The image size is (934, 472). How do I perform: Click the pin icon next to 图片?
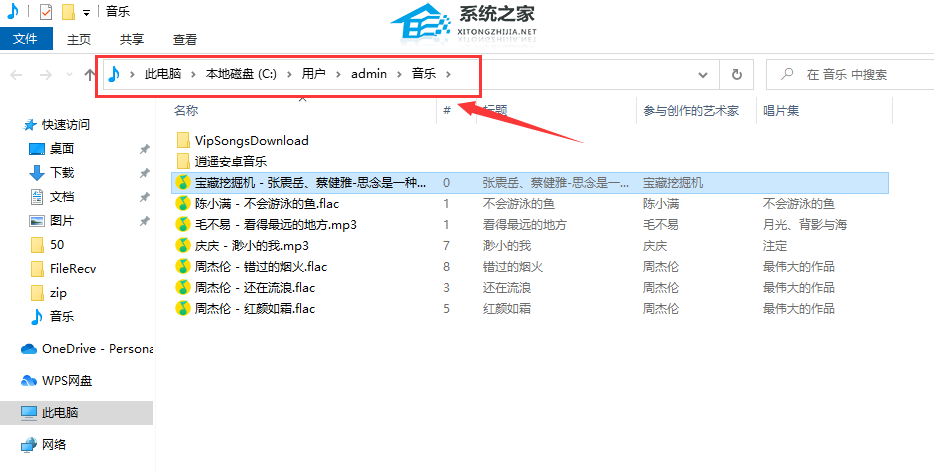click(144, 221)
